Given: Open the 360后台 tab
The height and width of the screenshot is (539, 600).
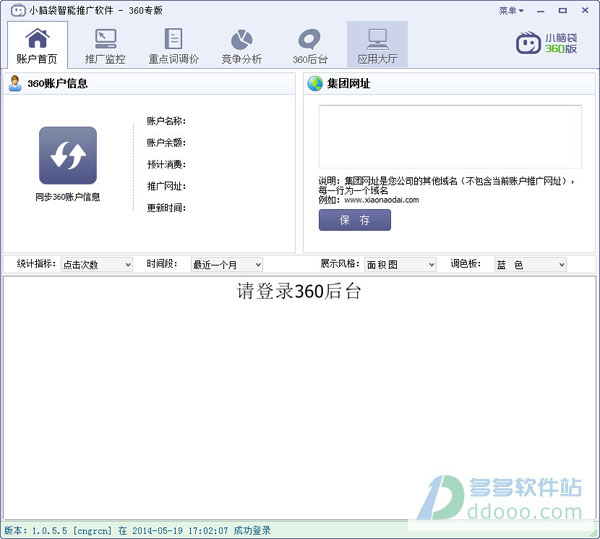Looking at the screenshot, I should click(310, 45).
